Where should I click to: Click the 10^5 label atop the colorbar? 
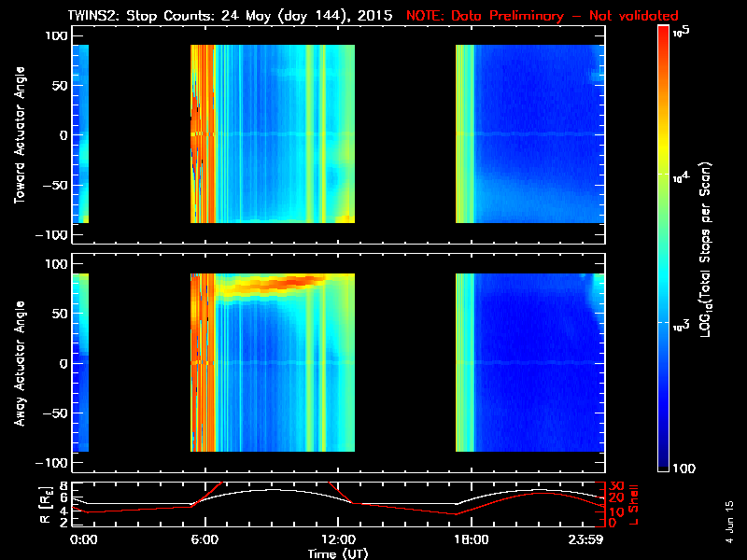click(x=681, y=33)
